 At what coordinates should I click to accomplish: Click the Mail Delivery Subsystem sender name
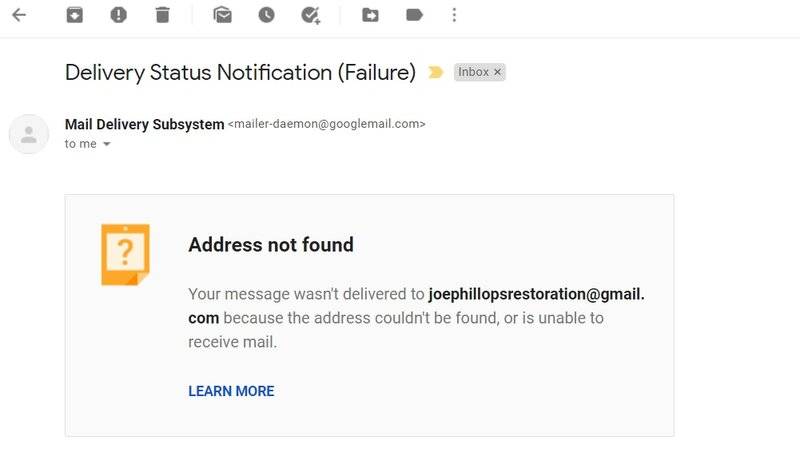pos(144,124)
